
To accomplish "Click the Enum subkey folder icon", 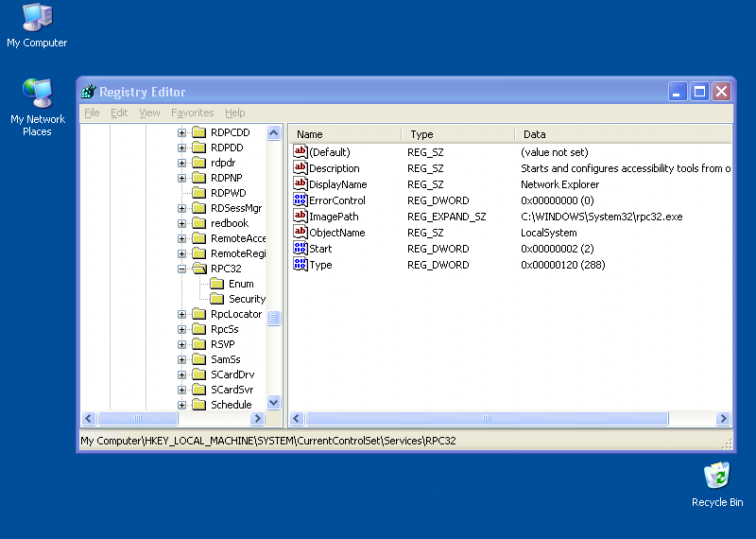I will pos(217,284).
